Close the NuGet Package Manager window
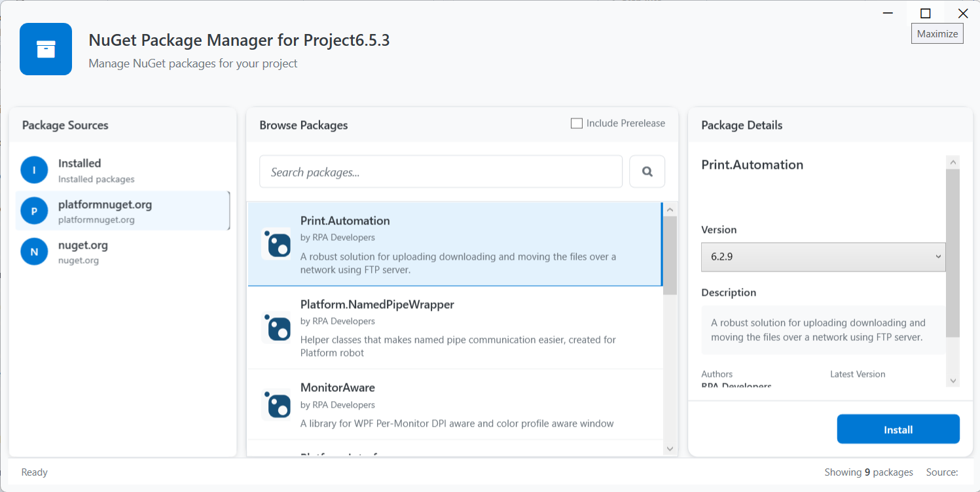Image resolution: width=980 pixels, height=492 pixels. coord(962,13)
